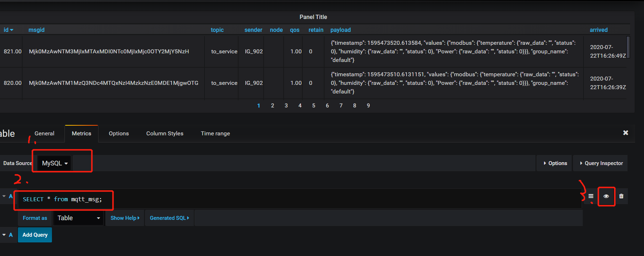This screenshot has height=256, width=644.
Task: Close the panel editor with X
Action: pos(625,133)
